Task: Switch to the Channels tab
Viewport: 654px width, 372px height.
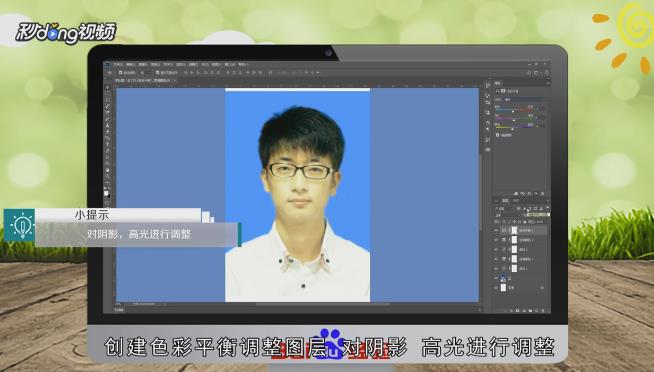Action: (516, 201)
